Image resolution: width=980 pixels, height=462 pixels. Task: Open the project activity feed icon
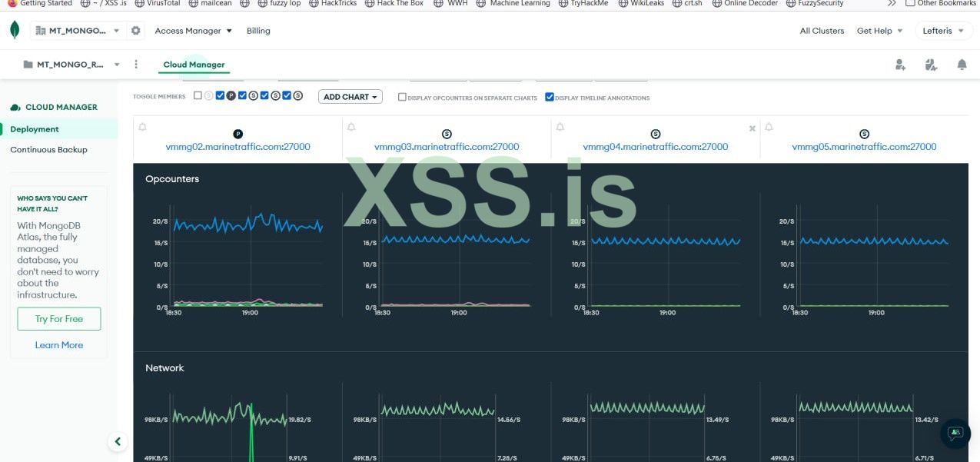(931, 65)
